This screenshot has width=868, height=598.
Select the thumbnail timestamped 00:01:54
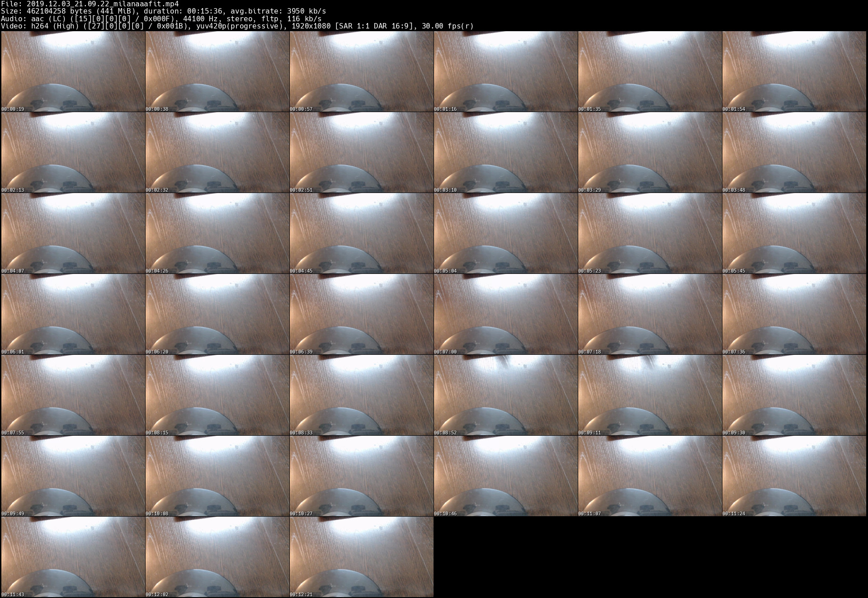(x=794, y=71)
